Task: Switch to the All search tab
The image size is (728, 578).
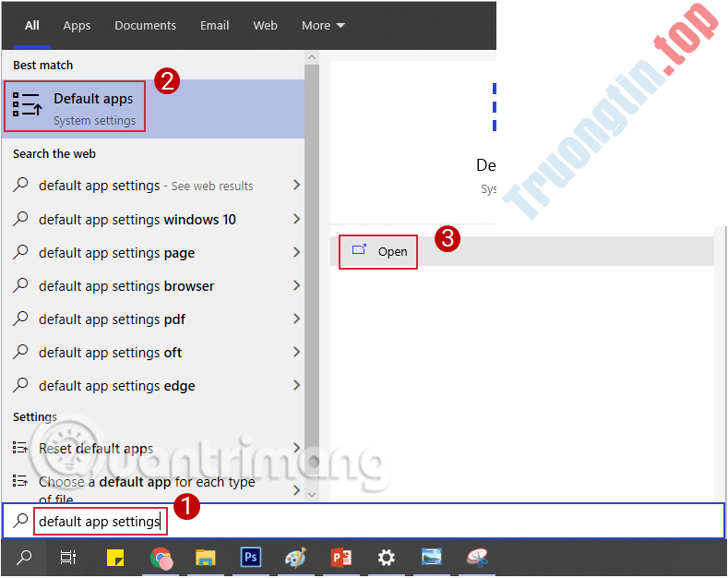Action: (x=32, y=26)
